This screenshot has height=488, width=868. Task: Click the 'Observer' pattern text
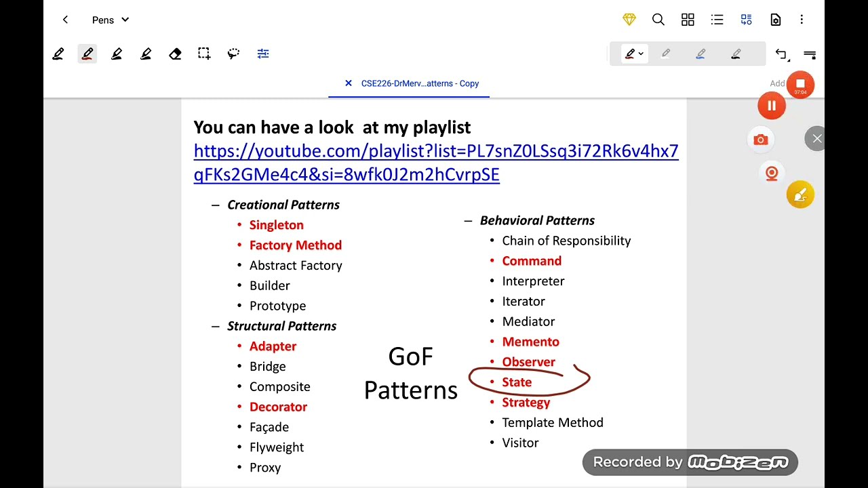tap(528, 363)
